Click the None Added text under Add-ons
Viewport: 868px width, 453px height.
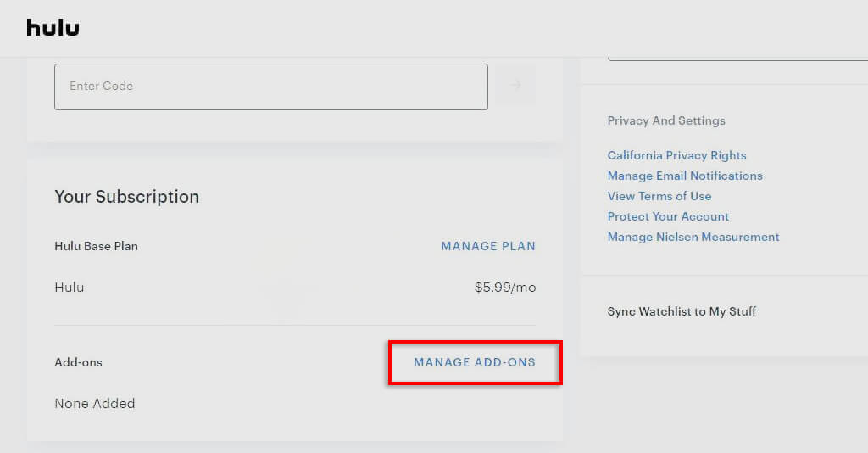(x=95, y=403)
